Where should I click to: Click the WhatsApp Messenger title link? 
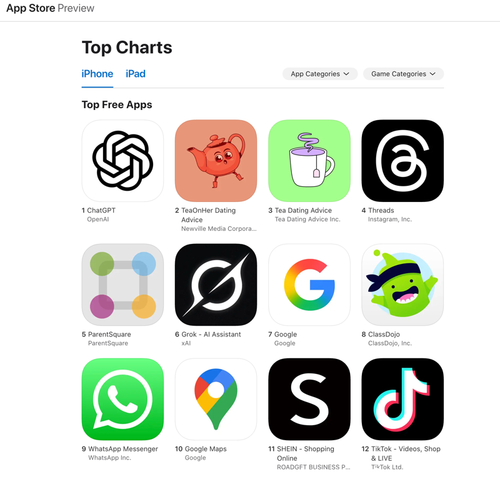[x=123, y=449]
